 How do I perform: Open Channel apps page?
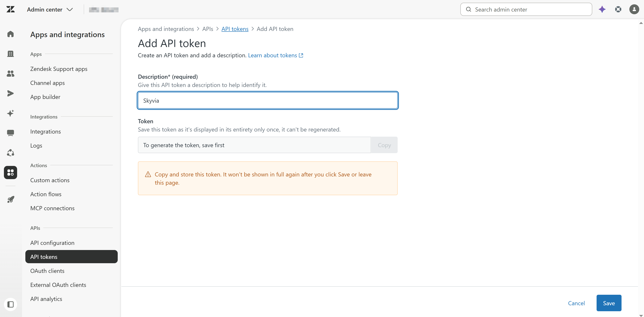47,83
